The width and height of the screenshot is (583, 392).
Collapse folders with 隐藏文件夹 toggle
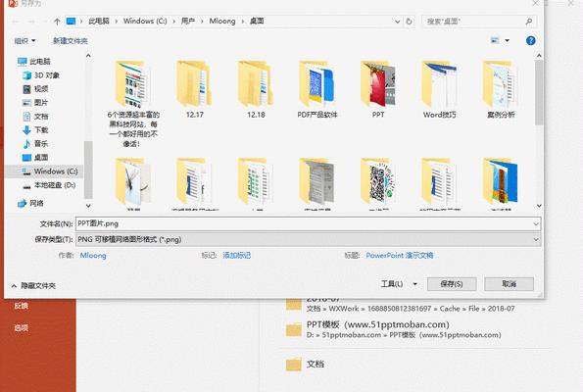point(33,285)
